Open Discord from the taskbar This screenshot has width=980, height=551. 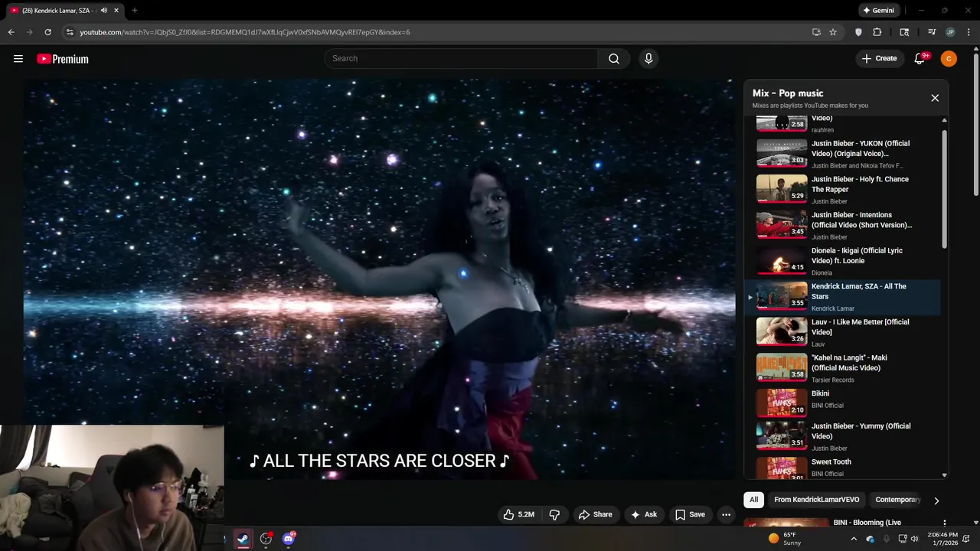pos(289,539)
